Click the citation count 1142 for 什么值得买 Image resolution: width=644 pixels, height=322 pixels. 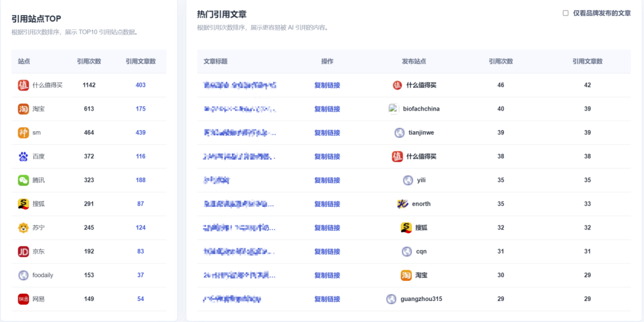point(89,85)
